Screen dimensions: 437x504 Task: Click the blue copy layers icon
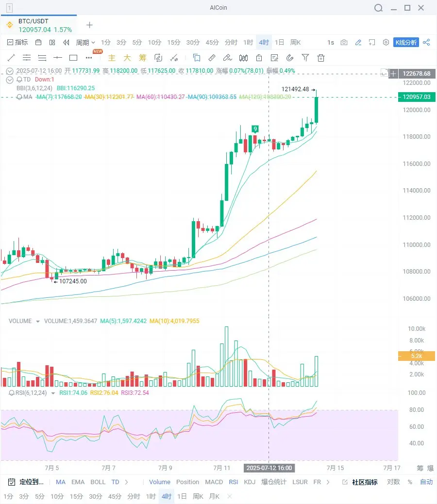coord(196,58)
